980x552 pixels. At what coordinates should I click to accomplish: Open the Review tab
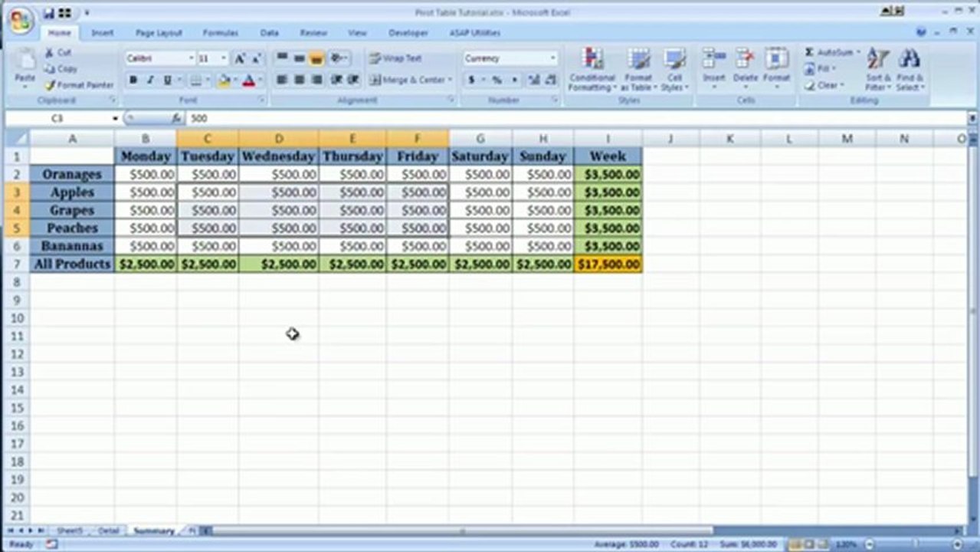pos(313,33)
